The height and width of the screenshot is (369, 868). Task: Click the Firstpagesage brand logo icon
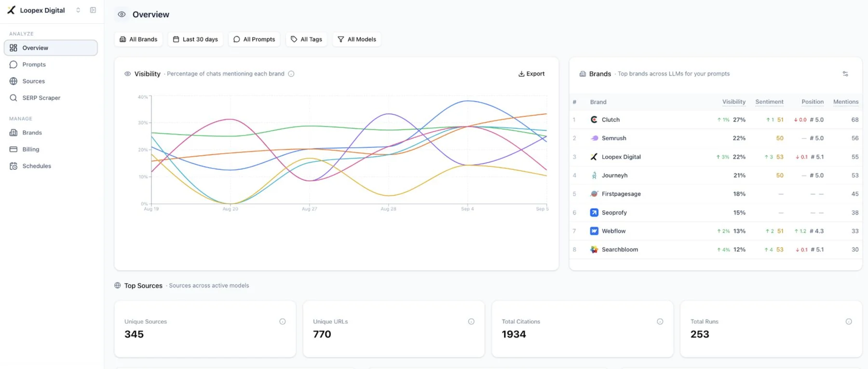pyautogui.click(x=594, y=194)
